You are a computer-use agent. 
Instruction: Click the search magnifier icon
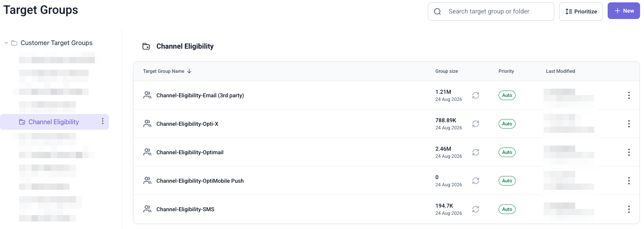[x=437, y=11]
